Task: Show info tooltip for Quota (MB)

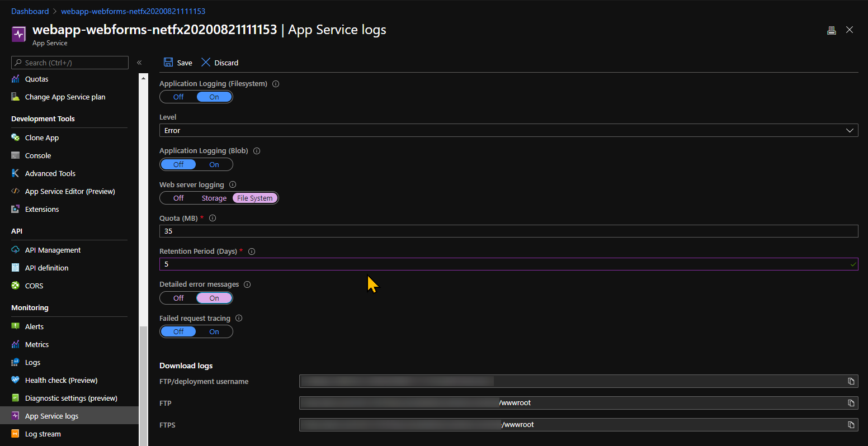Action: tap(212, 219)
